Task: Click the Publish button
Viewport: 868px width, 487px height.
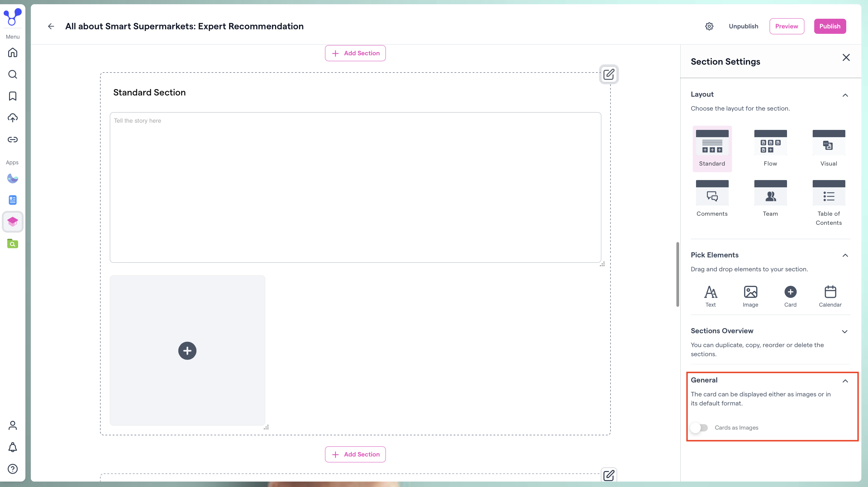Action: 830,26
